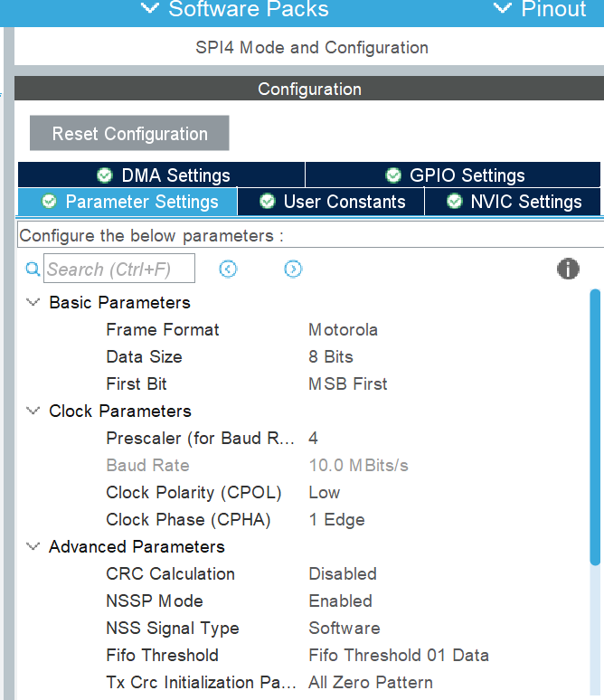Click green check icon on User Constants
The width and height of the screenshot is (604, 700).
coord(267,202)
